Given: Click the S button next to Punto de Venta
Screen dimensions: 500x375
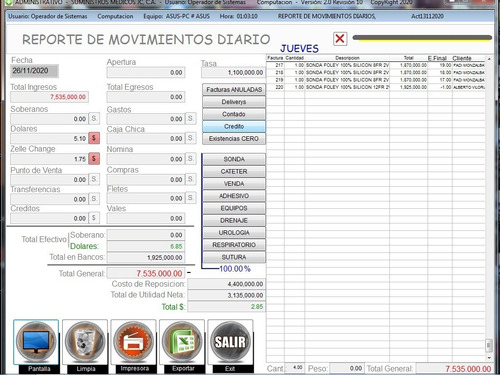Looking at the screenshot, I should point(94,179).
